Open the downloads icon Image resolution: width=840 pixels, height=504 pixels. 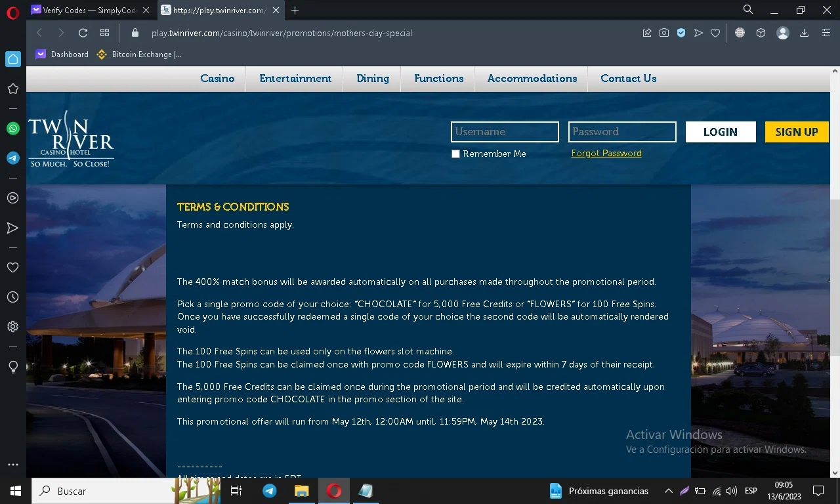pyautogui.click(x=804, y=33)
